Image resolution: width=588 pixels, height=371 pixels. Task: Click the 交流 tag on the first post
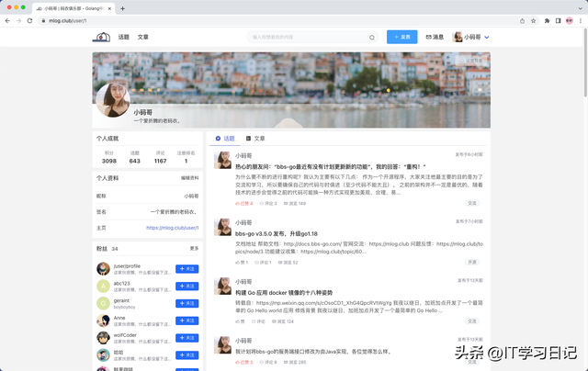tap(472, 203)
